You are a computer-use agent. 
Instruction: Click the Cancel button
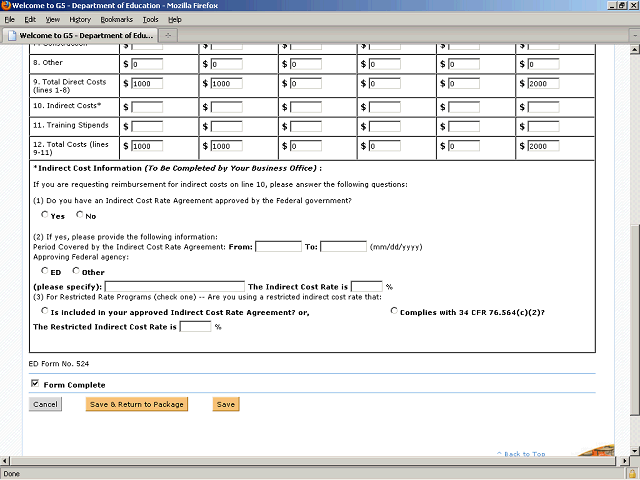tap(45, 405)
